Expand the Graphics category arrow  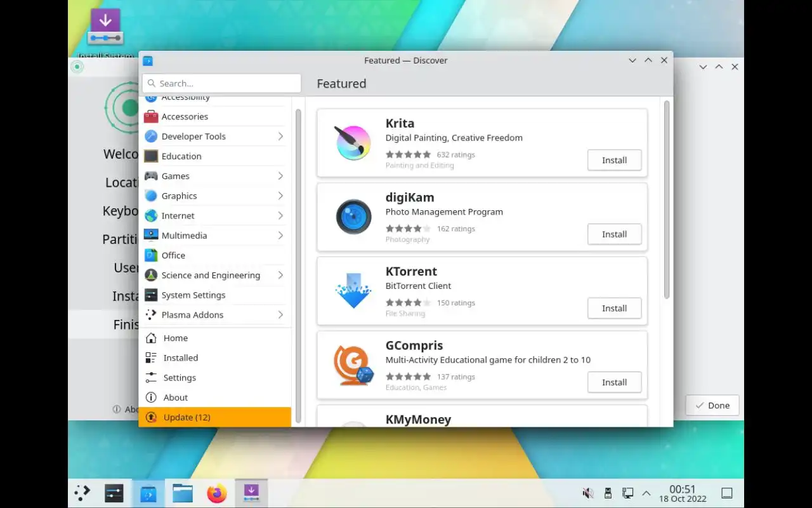(x=280, y=196)
